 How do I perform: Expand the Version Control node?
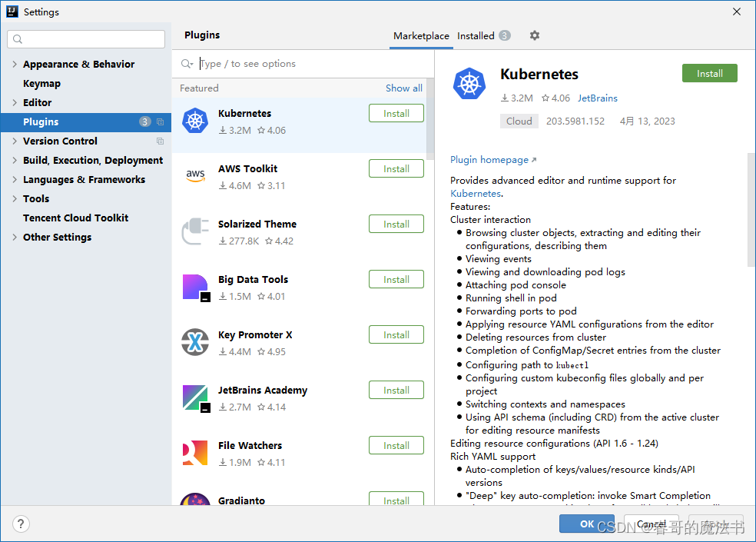point(15,141)
